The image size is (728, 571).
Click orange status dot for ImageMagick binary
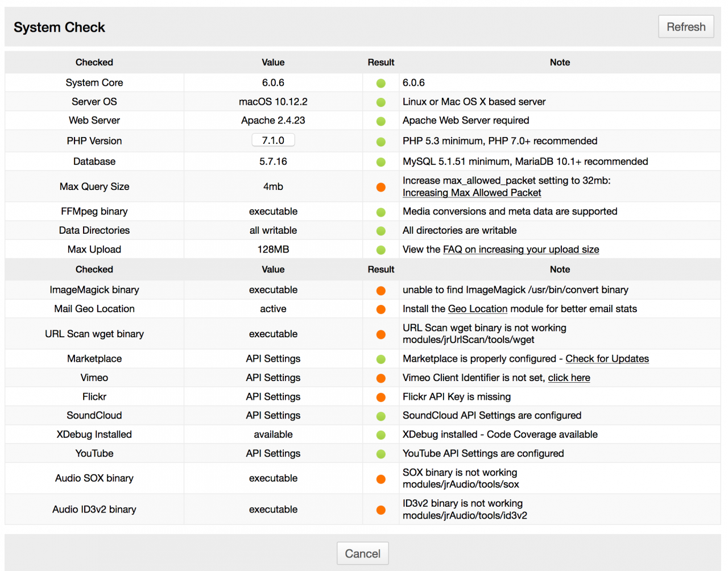click(381, 291)
